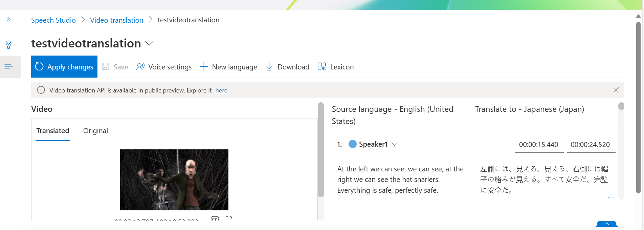Edit the segment start time 00:00:15.440

tap(539, 145)
